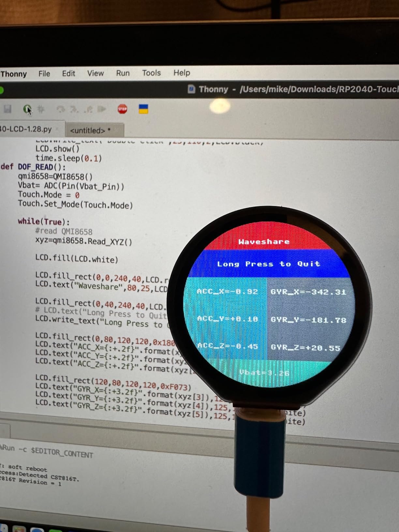Click the "#read QMI8658" comment
Viewport: 399px width, 532px height.
(x=64, y=231)
